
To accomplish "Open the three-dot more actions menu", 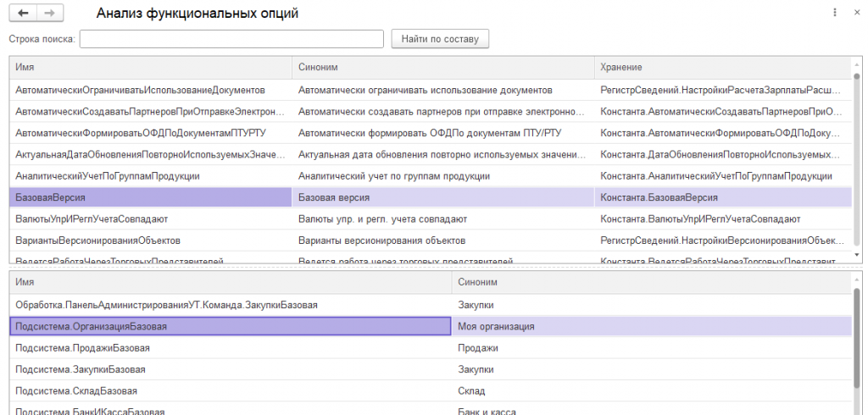I will tap(835, 13).
